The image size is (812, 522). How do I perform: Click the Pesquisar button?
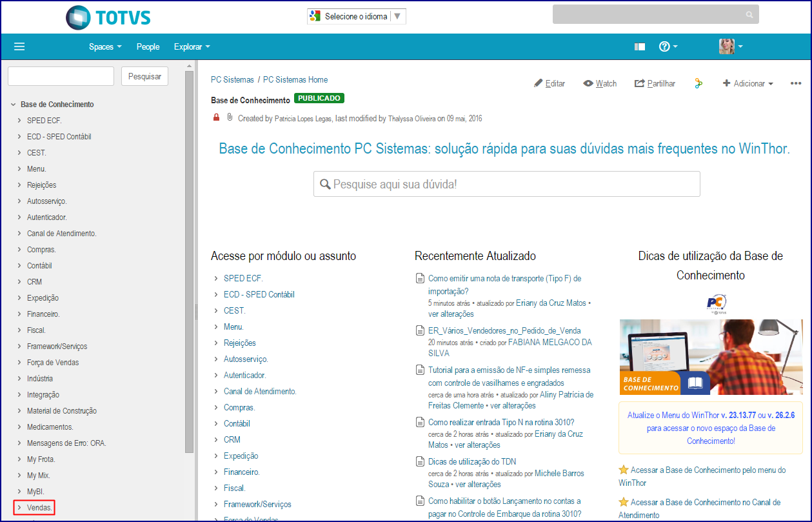click(144, 76)
